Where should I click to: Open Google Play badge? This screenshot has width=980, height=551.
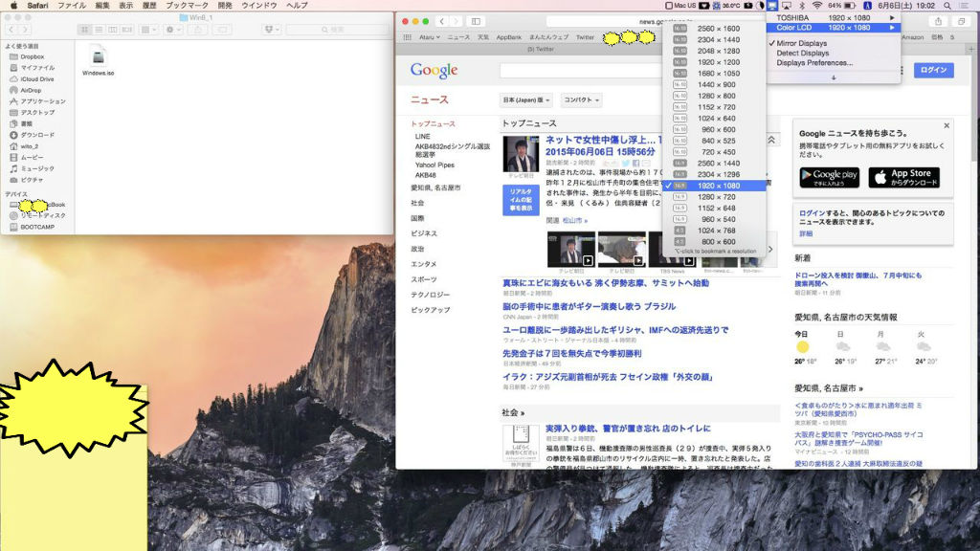pos(830,177)
